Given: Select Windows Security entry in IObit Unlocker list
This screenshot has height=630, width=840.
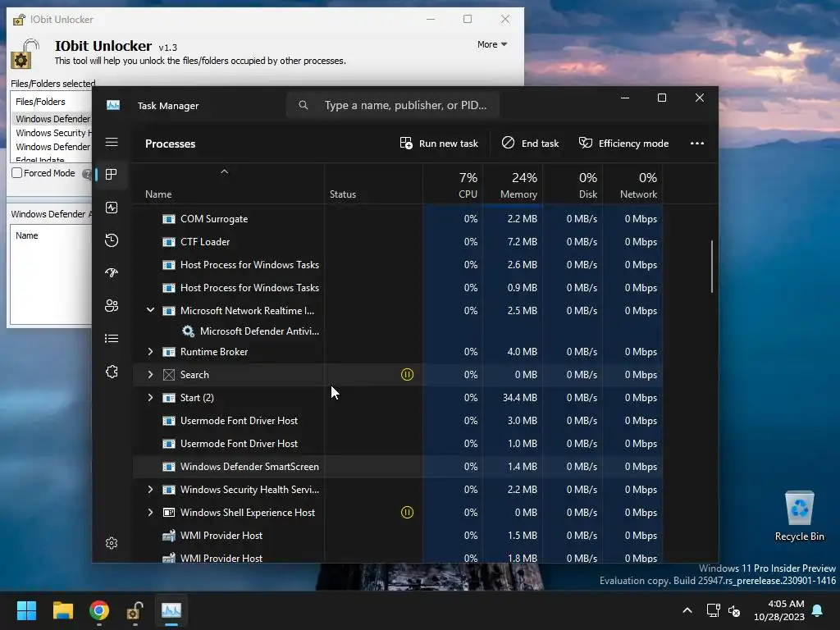Looking at the screenshot, I should tap(52, 133).
